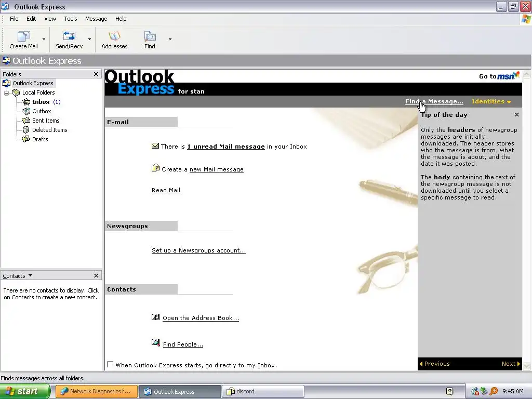Select Outlook Express root in folder tree
The image size is (532, 399).
(33, 83)
